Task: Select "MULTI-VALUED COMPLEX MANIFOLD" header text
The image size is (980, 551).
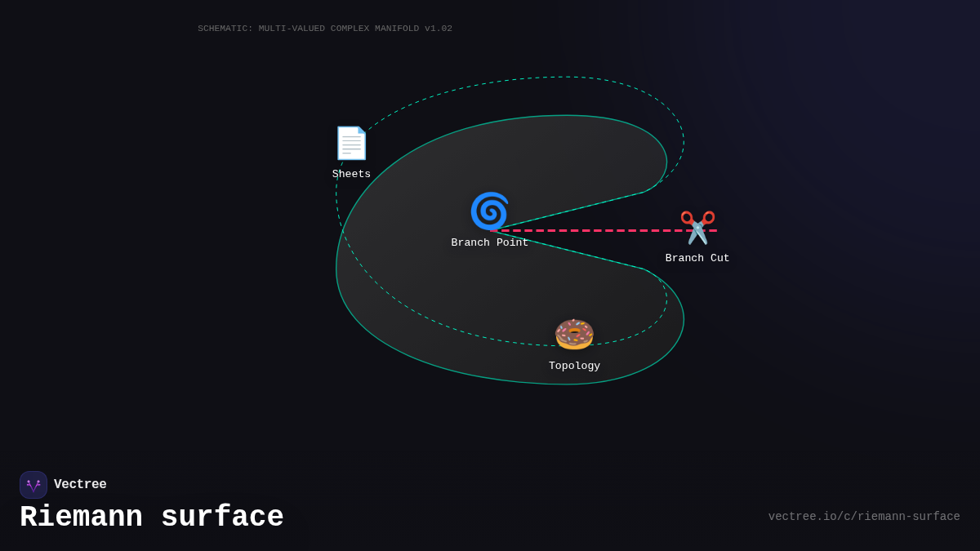Action: (339, 29)
